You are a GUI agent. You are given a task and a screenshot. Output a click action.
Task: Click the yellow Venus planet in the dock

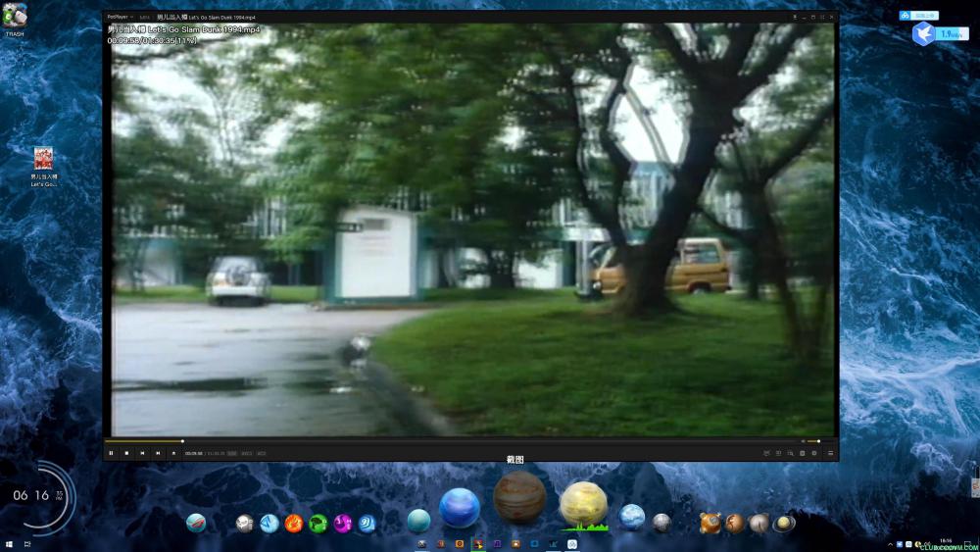(583, 504)
